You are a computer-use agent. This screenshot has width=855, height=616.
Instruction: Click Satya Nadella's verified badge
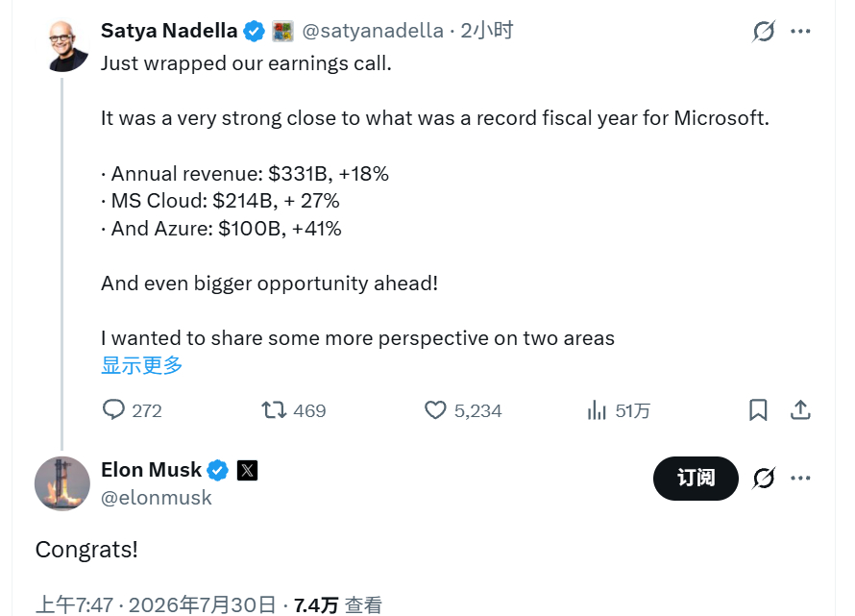point(254,31)
